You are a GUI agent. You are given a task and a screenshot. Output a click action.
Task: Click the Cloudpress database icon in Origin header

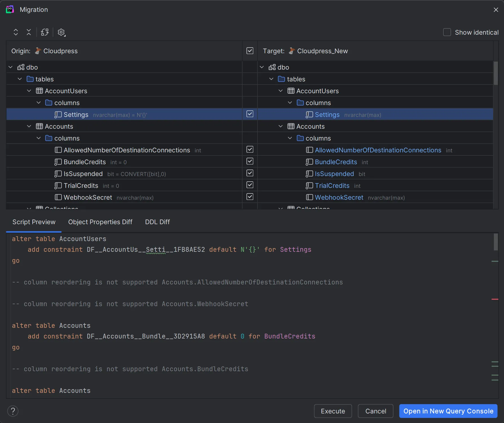point(37,51)
